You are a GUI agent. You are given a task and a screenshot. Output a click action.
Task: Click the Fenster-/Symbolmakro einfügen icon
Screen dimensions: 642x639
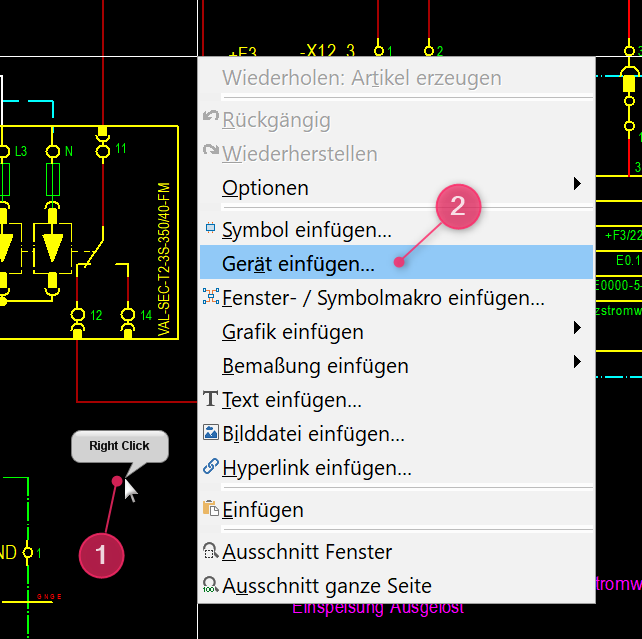pos(210,297)
